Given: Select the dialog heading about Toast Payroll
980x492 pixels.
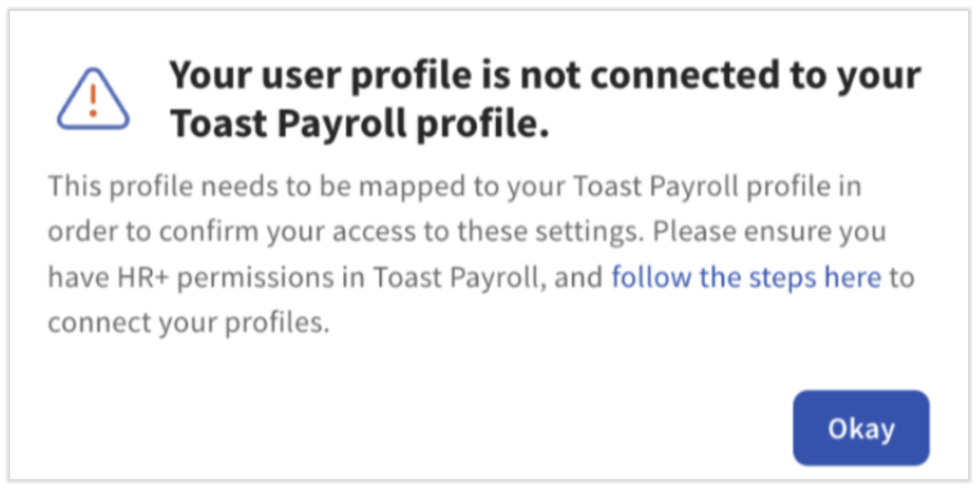Looking at the screenshot, I should 546,98.
